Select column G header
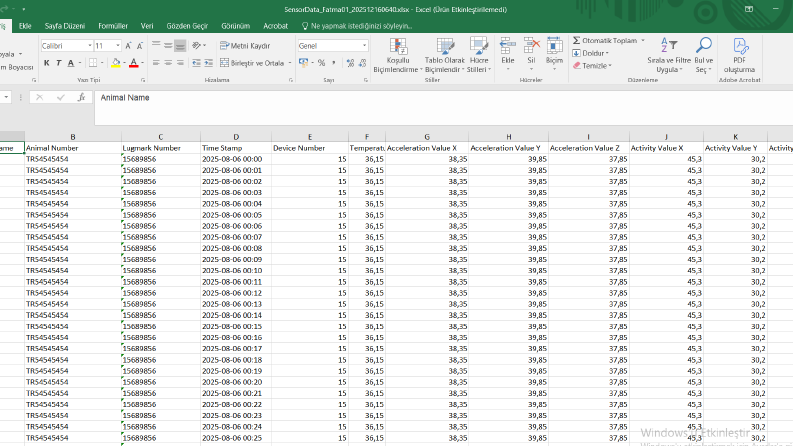This screenshot has width=793, height=446. (427, 137)
